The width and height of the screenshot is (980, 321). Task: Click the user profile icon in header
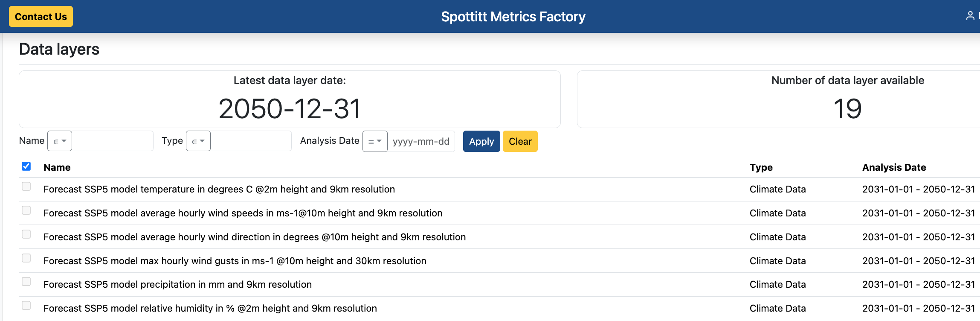(970, 16)
